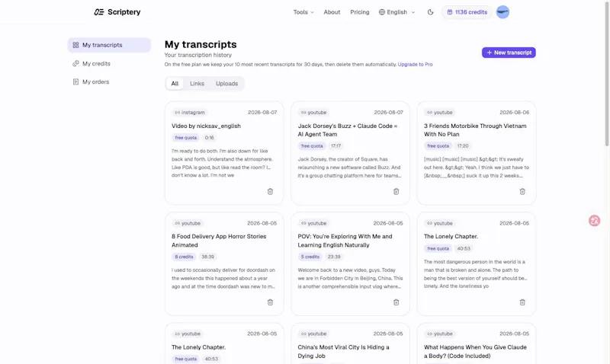Viewport: 610px width, 364px height.
Task: Open My credits in sidebar
Action: [x=109, y=63]
